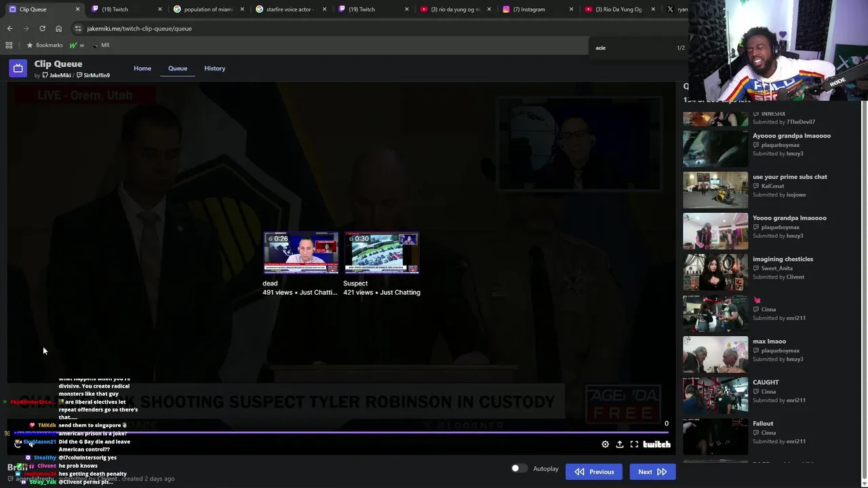Close the population of miami tab
This screenshot has height=488, width=868.
coord(242,9)
